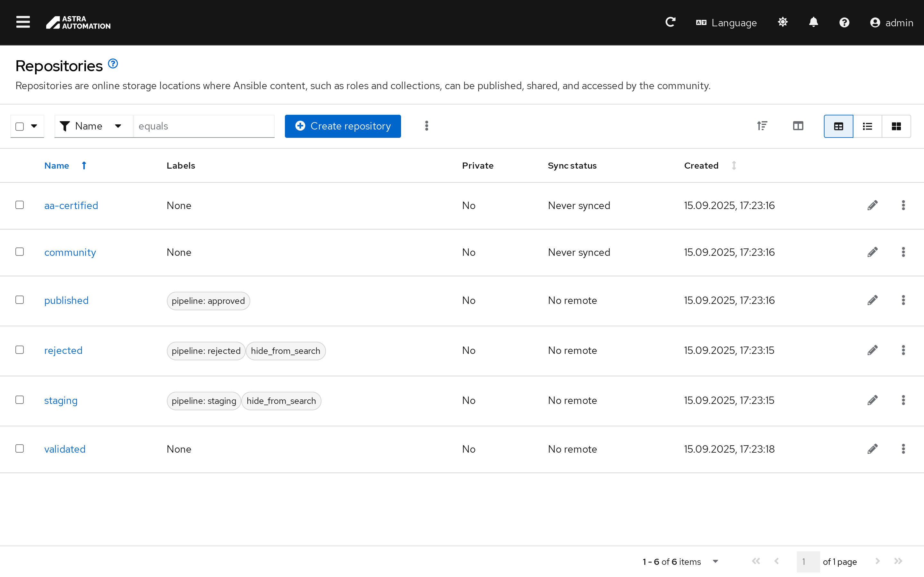
Task: Open the community repository link
Action: pyautogui.click(x=70, y=252)
